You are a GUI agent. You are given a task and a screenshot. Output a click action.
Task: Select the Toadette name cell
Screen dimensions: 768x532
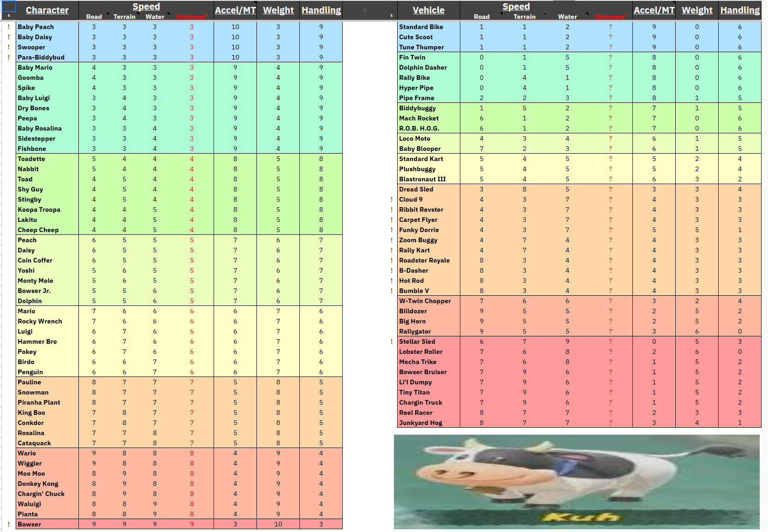coord(47,159)
